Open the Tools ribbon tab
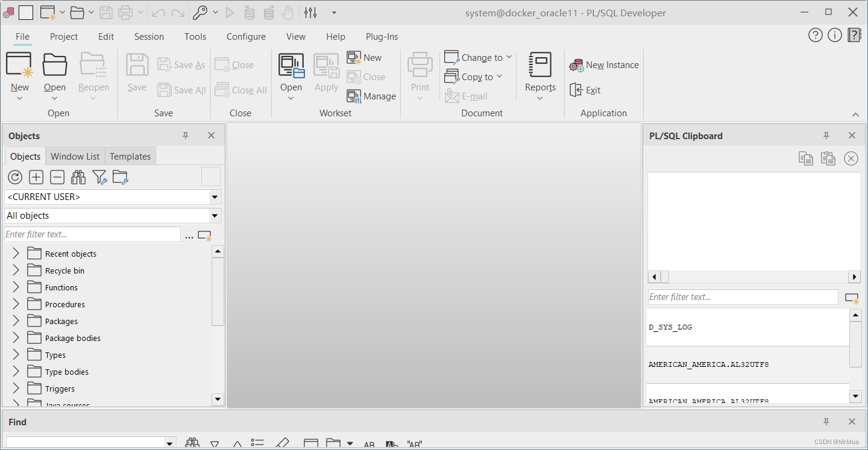 coord(195,37)
